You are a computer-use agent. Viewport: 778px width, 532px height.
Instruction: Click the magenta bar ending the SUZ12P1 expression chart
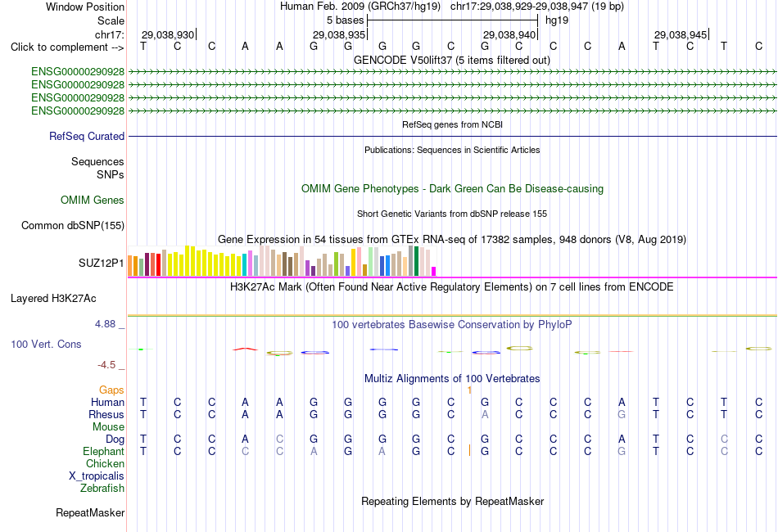coord(434,271)
